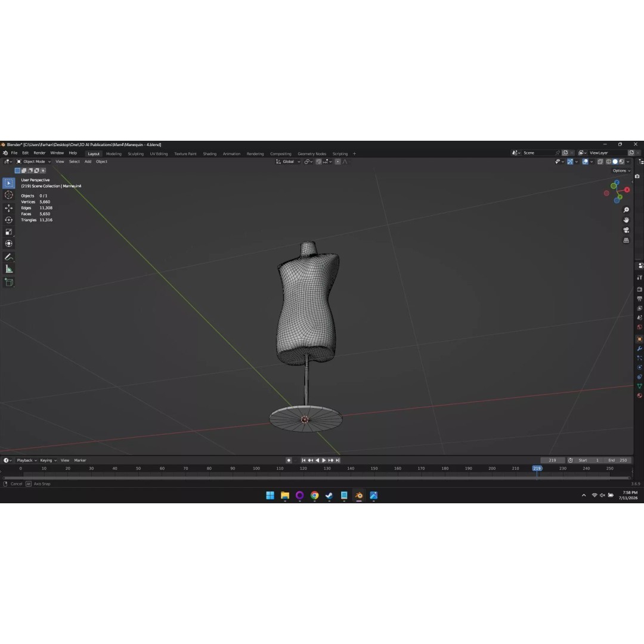This screenshot has height=644, width=644.
Task: Open the File menu
Action: pyautogui.click(x=14, y=153)
